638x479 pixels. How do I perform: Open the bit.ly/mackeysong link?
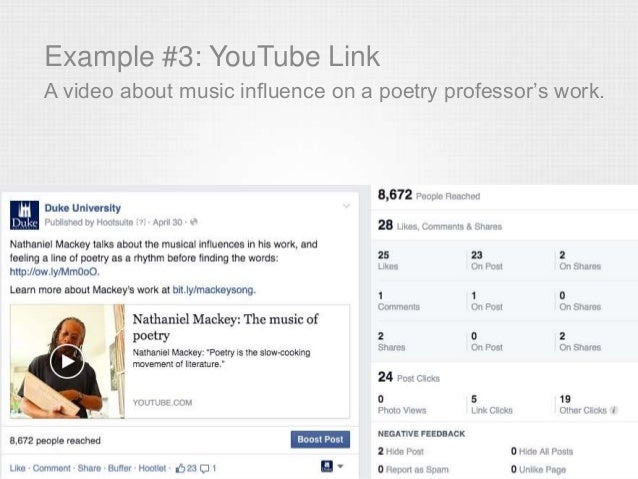coord(211,290)
